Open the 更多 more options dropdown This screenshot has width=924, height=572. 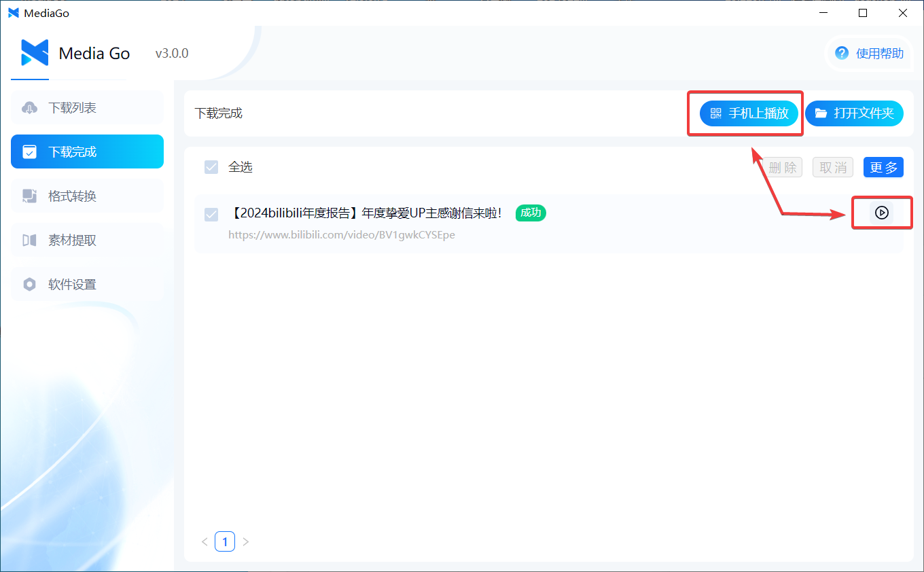tap(883, 167)
